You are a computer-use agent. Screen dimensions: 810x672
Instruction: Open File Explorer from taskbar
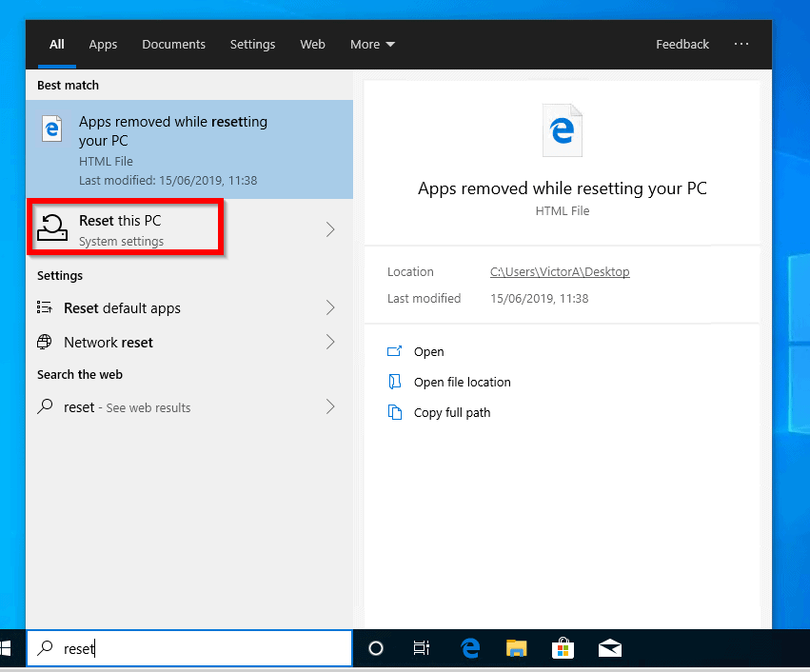(516, 648)
